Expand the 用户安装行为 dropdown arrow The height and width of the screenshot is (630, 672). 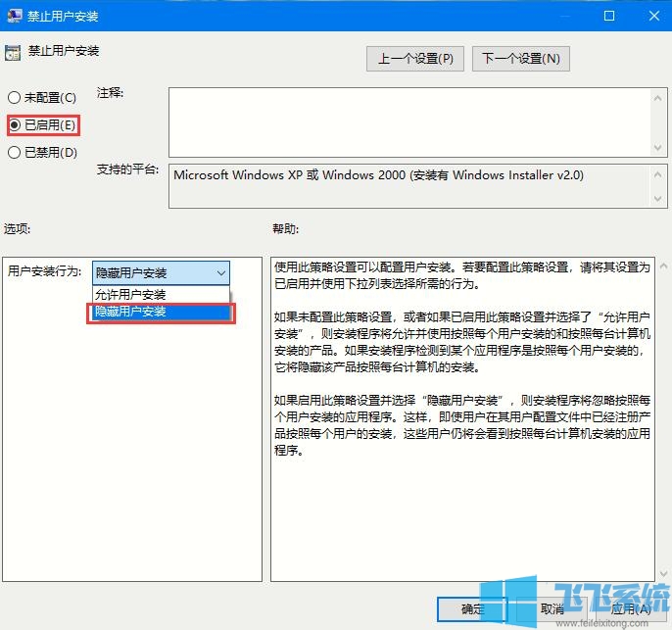pyautogui.click(x=221, y=272)
